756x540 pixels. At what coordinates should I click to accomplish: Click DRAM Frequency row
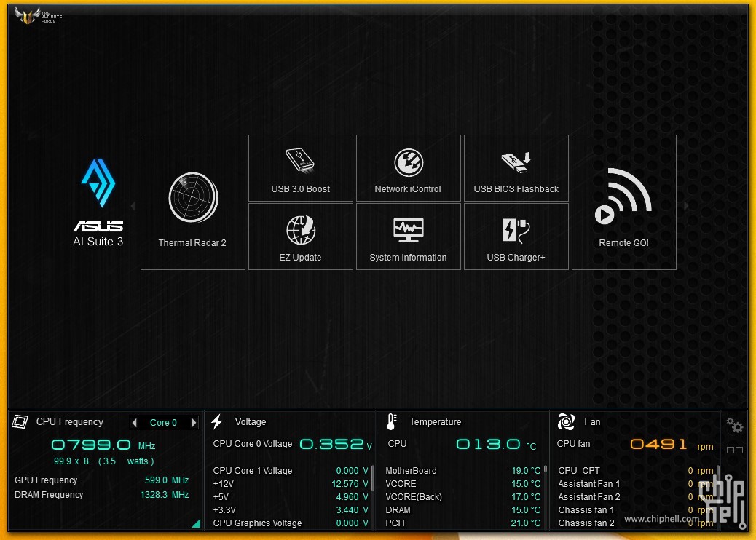[x=102, y=495]
